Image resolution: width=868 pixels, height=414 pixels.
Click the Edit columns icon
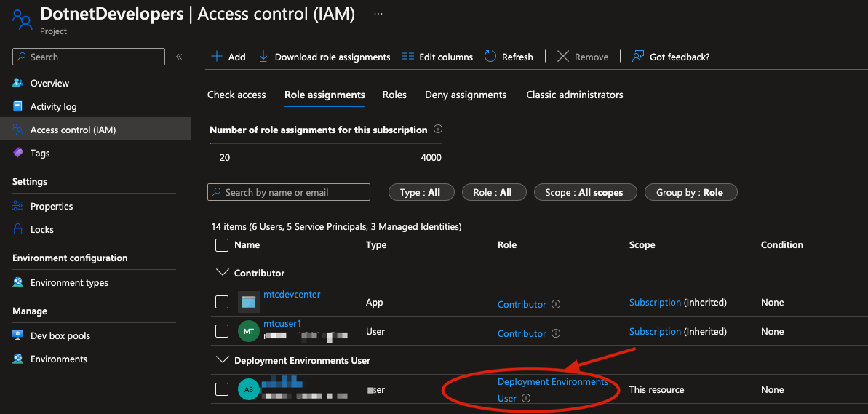[408, 57]
